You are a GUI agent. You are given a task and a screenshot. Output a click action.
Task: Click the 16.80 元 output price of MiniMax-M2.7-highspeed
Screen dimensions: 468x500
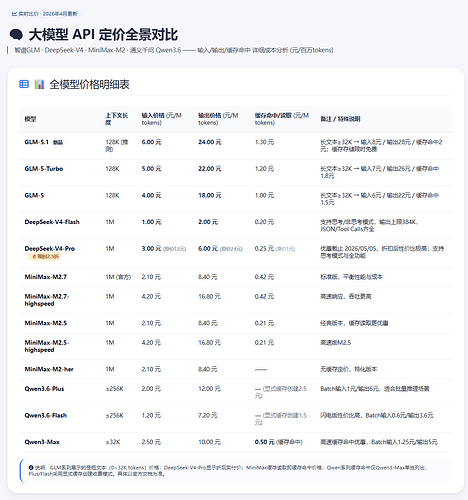[x=209, y=296]
